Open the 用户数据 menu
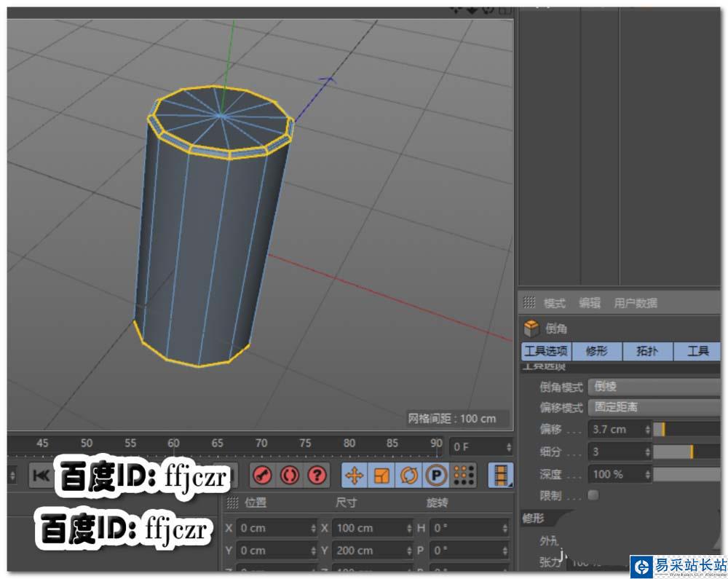This screenshot has width=728, height=579. 635,303
